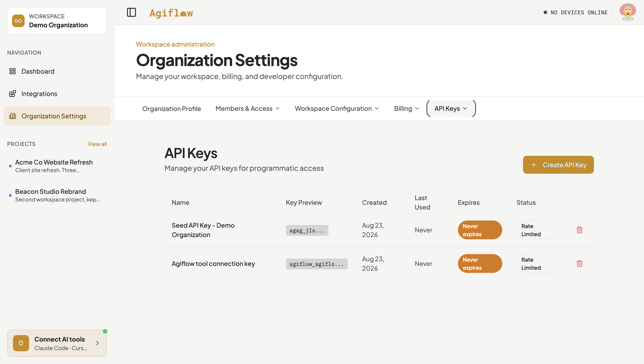Delete the Seed API Key row

pyautogui.click(x=580, y=230)
